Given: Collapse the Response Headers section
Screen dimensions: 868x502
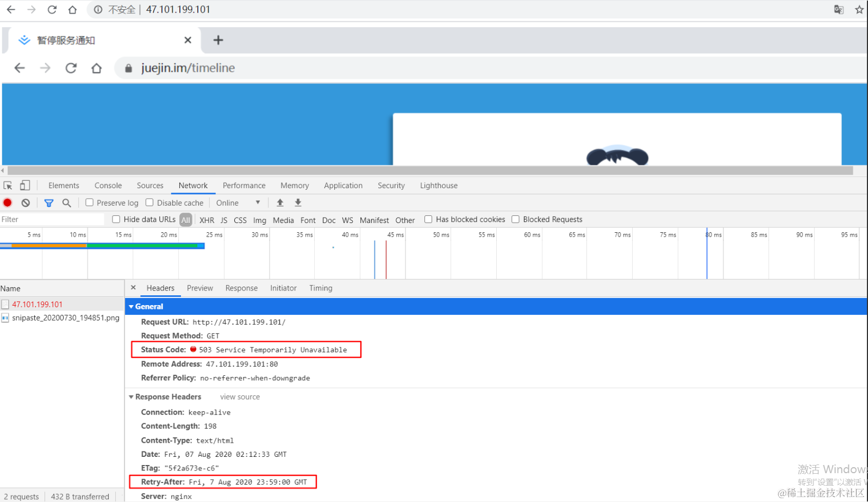Looking at the screenshot, I should pyautogui.click(x=131, y=397).
